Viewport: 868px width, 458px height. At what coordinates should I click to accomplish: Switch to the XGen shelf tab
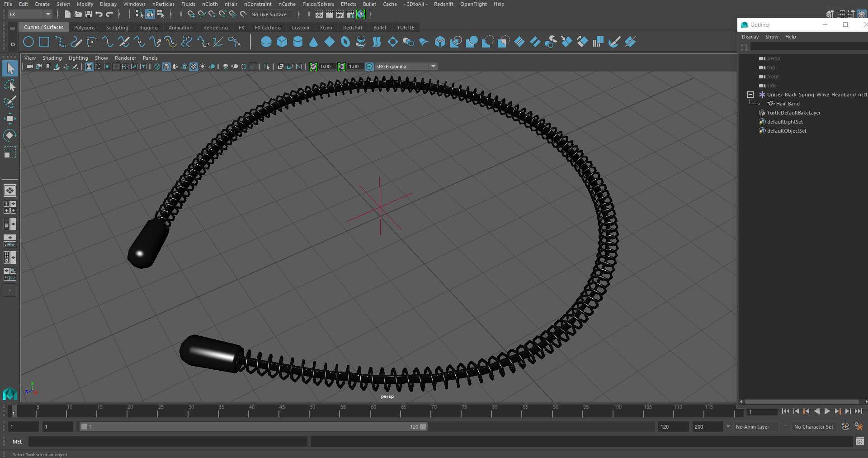(x=326, y=28)
